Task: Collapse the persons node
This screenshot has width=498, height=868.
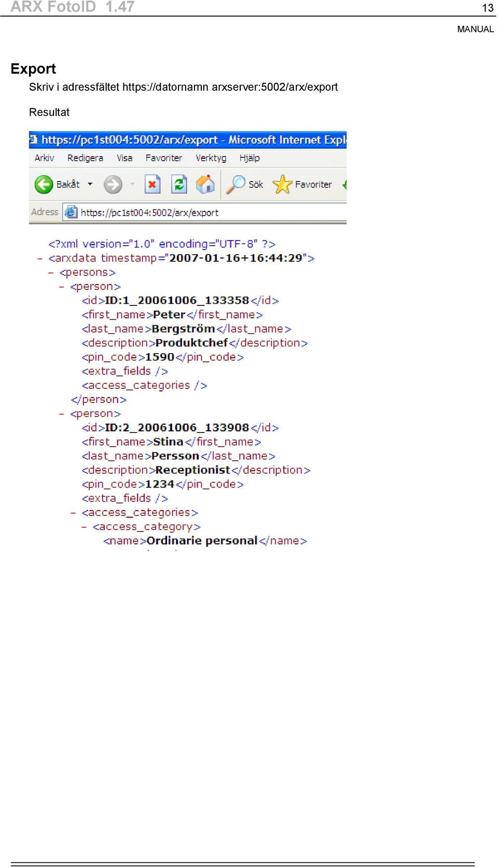Action: pos(51,272)
